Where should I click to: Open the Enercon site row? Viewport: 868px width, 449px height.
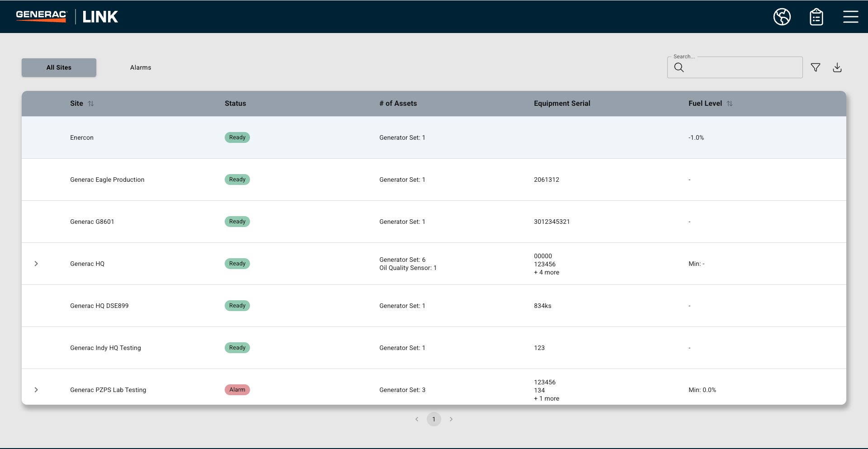pos(82,137)
